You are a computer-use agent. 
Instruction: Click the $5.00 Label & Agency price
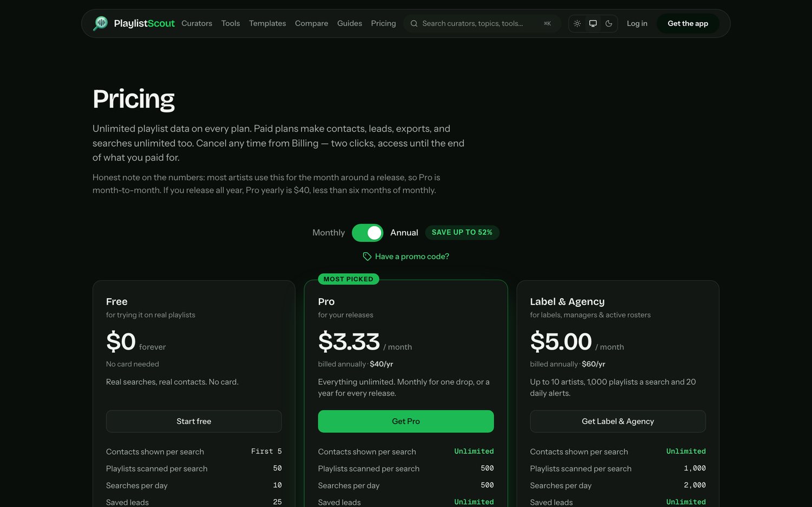click(x=561, y=341)
